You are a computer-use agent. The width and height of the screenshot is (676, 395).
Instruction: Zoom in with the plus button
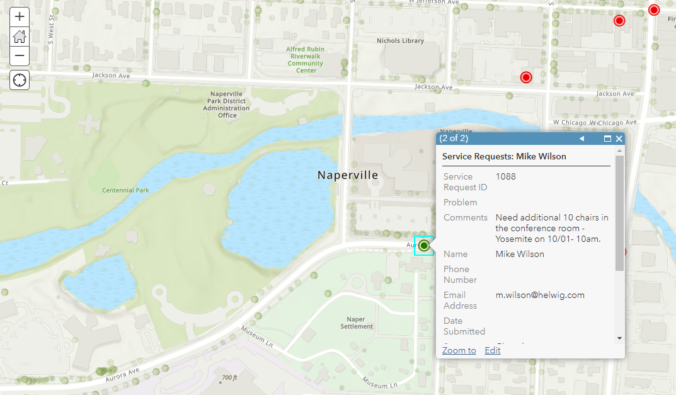point(19,17)
